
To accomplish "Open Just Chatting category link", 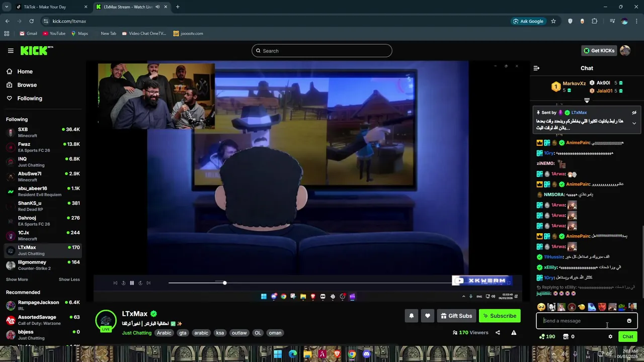I will tap(136, 333).
